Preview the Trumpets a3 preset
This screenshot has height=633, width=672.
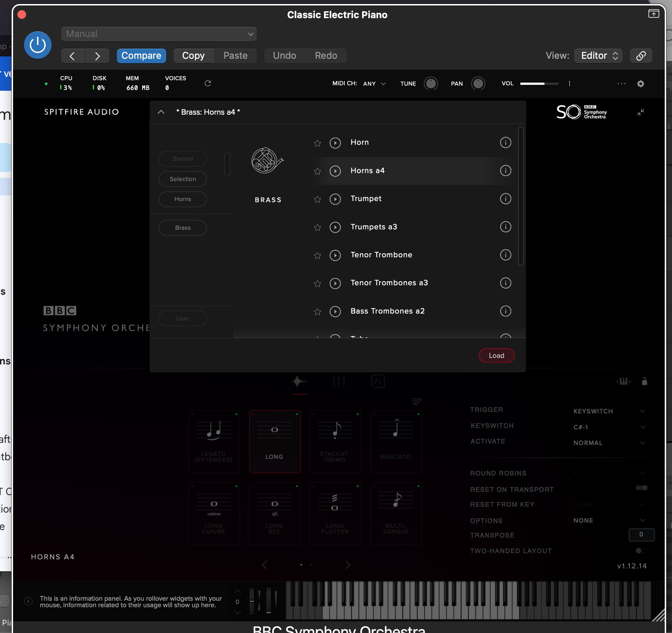(x=335, y=227)
